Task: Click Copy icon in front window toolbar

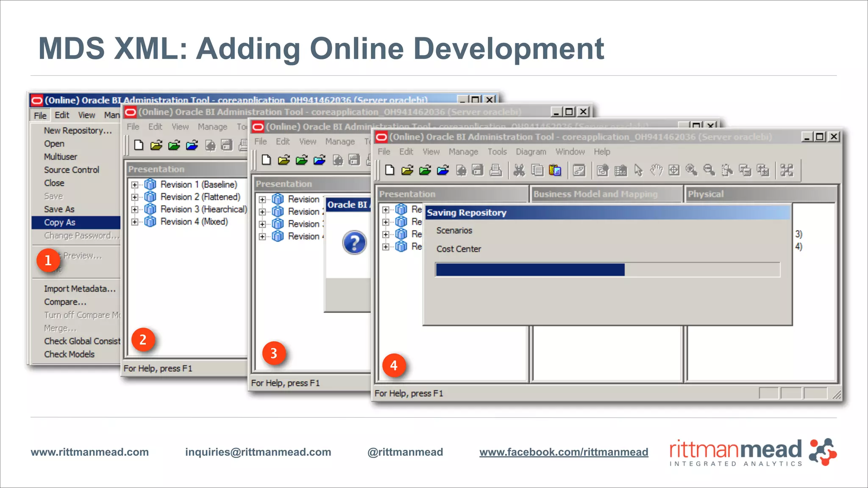Action: (537, 170)
